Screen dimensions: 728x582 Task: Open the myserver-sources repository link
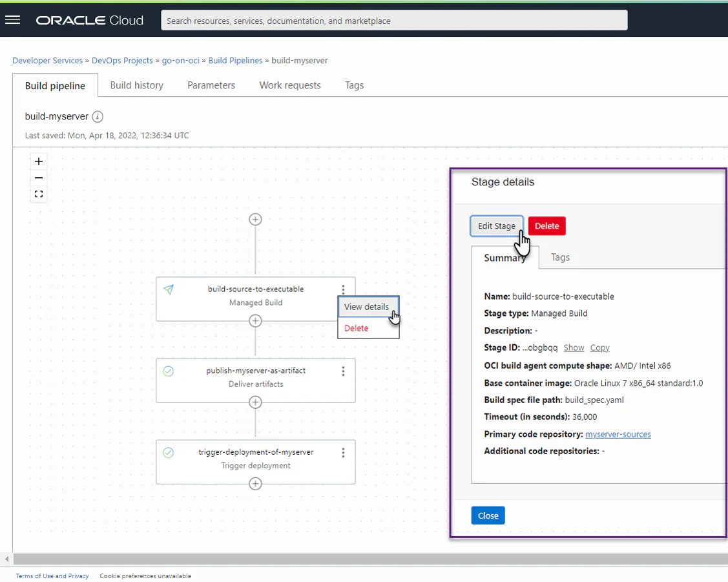[618, 435]
